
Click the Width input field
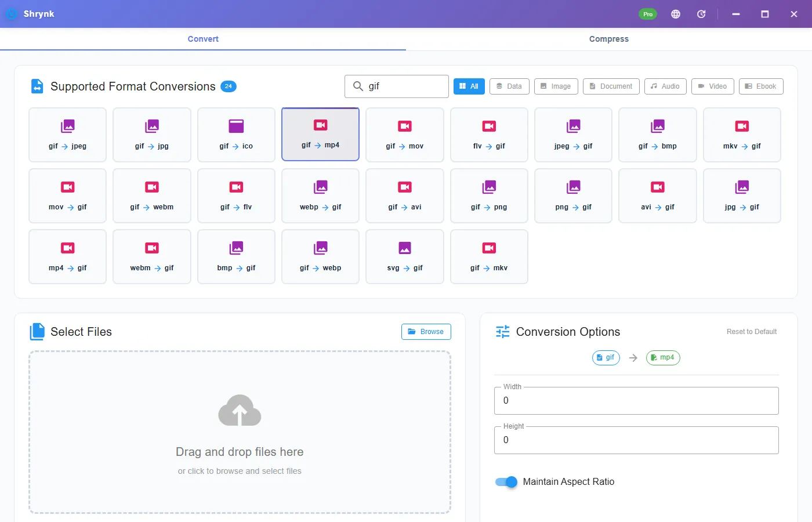pos(636,401)
